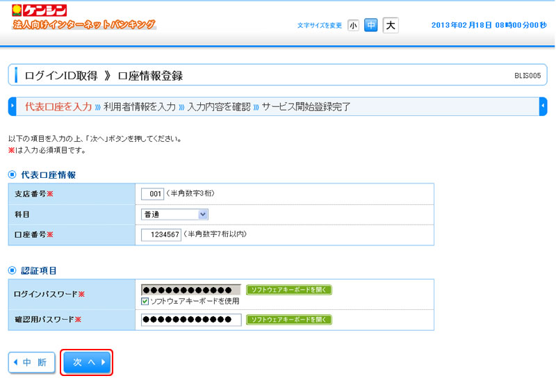Screen dimensions: 556x392
Task: Select サービス開始登録完了 step
Action: [x=306, y=107]
